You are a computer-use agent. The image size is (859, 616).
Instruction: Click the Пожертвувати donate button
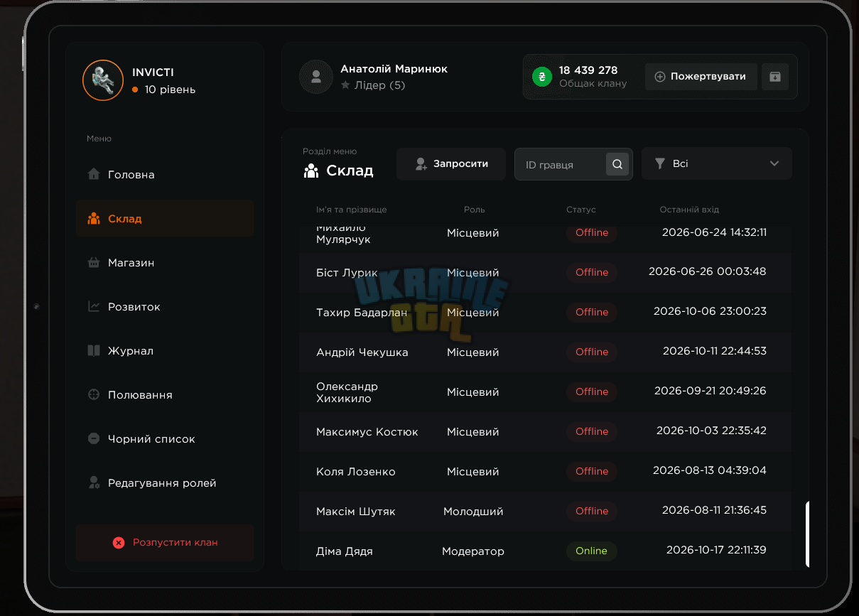click(700, 77)
